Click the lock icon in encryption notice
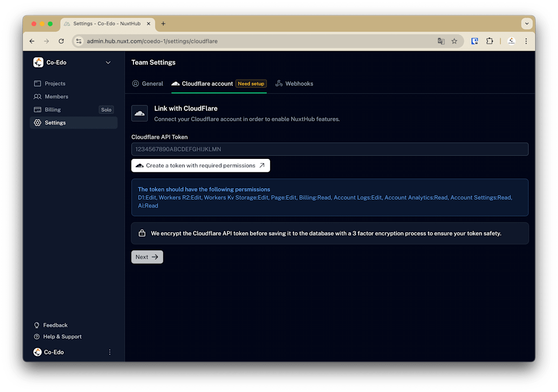 tap(142, 233)
